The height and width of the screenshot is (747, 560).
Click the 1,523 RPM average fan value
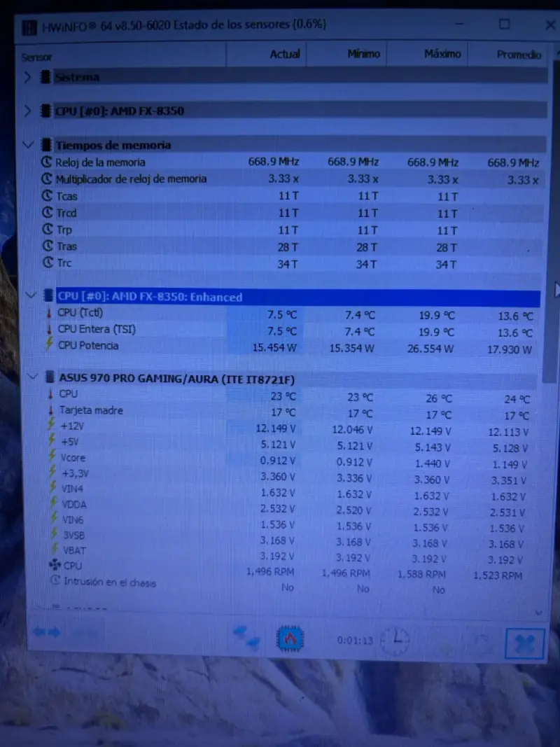(498, 575)
